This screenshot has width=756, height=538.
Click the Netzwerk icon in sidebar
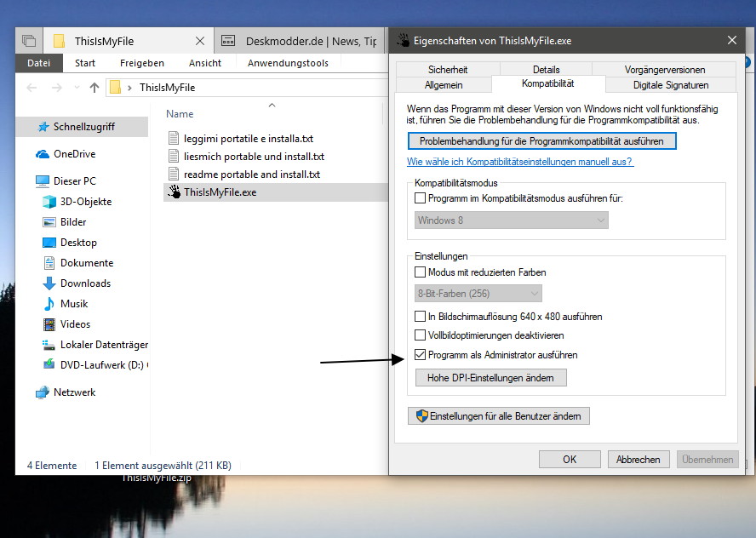43,392
